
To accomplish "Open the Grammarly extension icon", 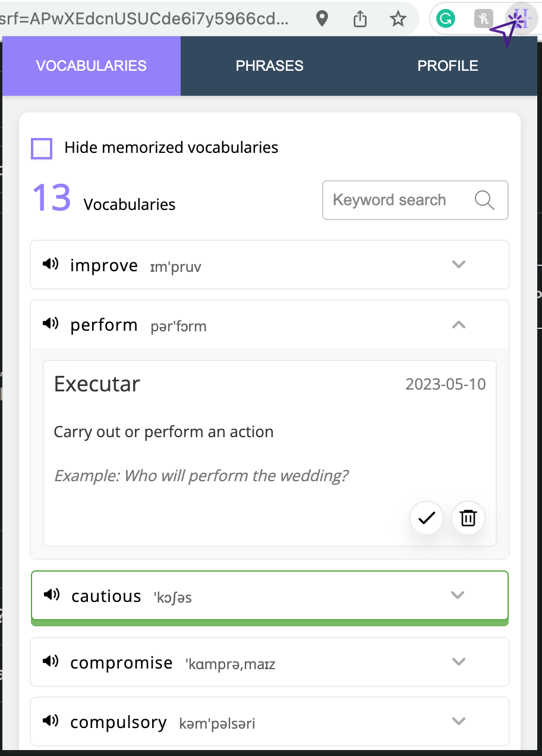I will pyautogui.click(x=445, y=19).
